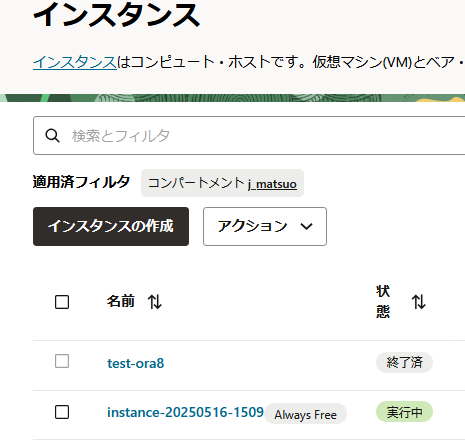Click the 名前 column header text

pyautogui.click(x=121, y=301)
